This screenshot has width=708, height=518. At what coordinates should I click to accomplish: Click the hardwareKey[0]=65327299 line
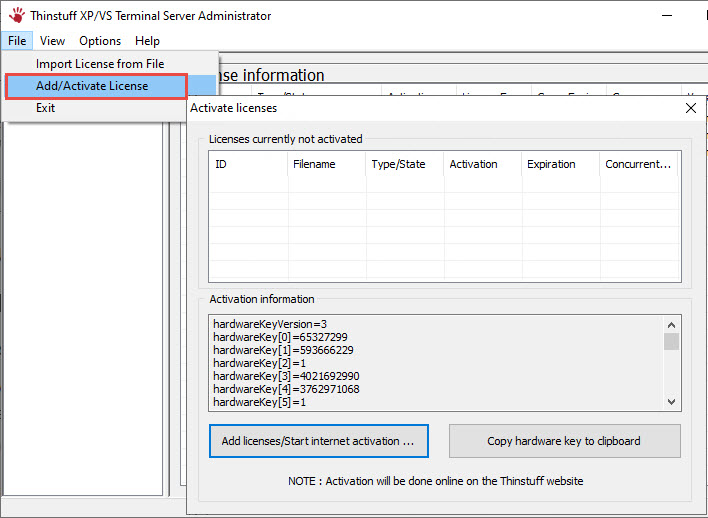pos(280,337)
